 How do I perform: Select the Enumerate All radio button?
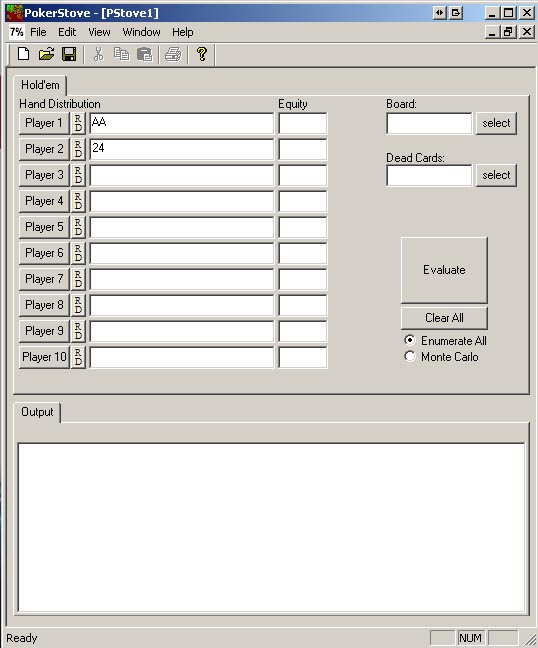(x=409, y=340)
